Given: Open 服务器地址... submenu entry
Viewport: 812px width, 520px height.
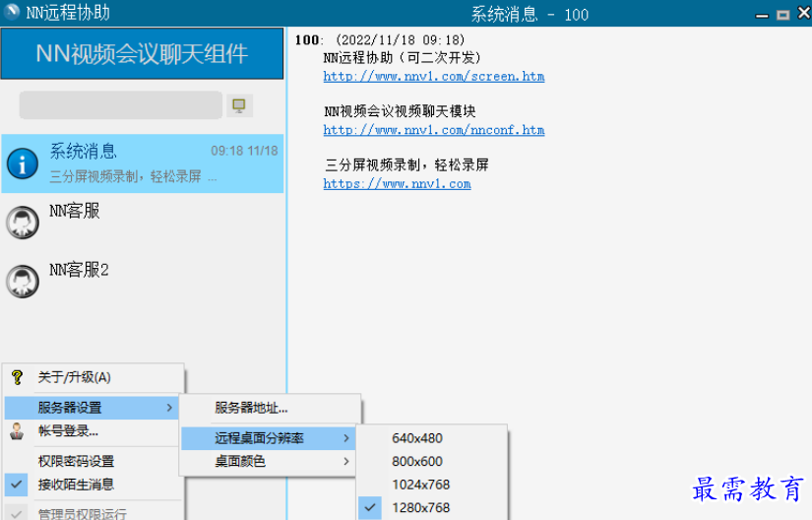Looking at the screenshot, I should 251,408.
